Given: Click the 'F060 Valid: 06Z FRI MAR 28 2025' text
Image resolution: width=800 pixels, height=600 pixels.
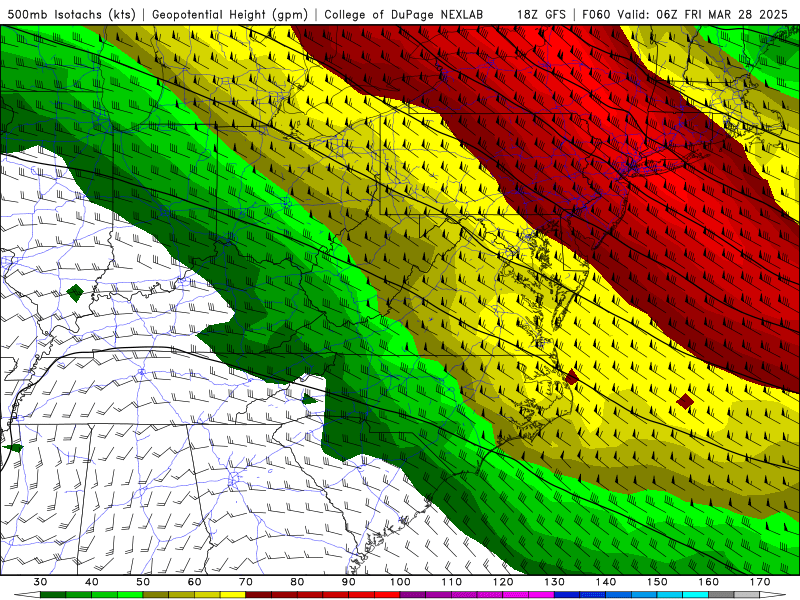Looking at the screenshot, I should [x=685, y=14].
